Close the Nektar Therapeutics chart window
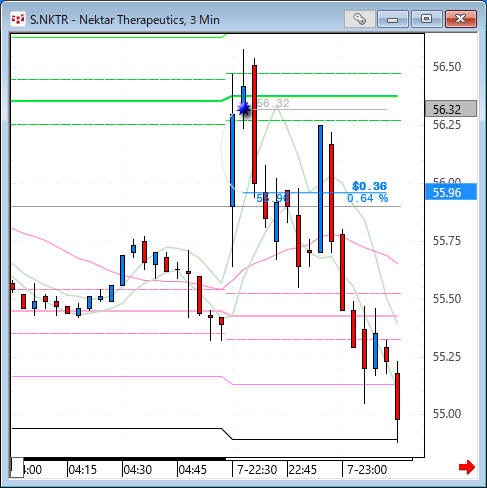The height and width of the screenshot is (488, 487). pyautogui.click(x=461, y=19)
